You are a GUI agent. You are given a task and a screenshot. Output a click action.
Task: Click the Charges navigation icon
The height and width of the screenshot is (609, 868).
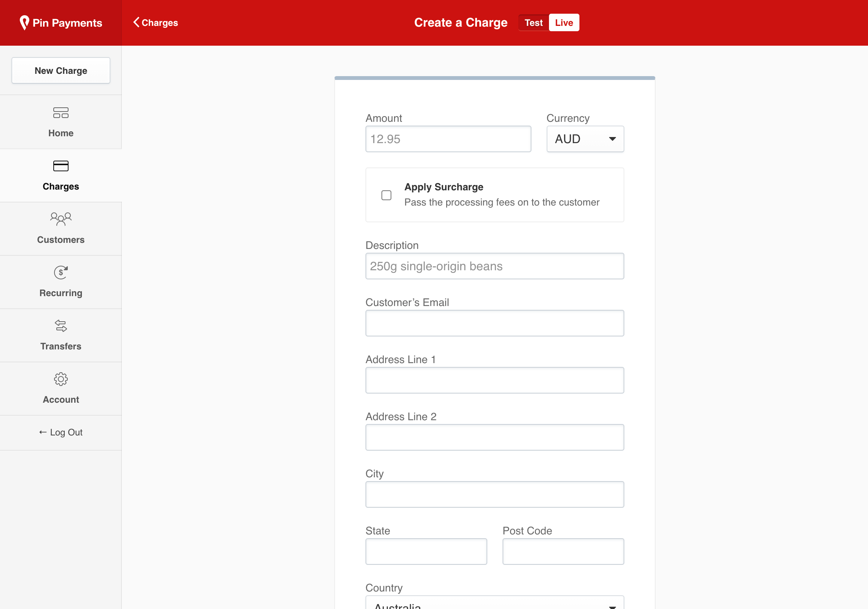click(61, 166)
